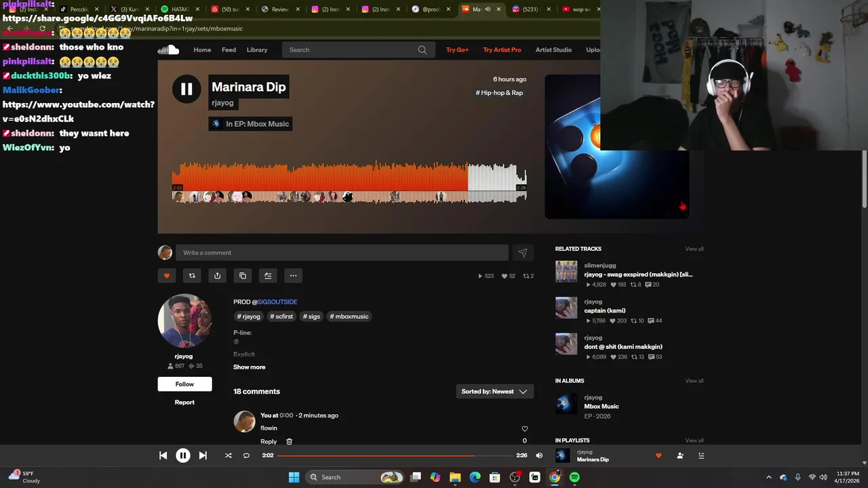This screenshot has width=868, height=488.
Task: Open the More options ellipsis menu
Action: 293,276
